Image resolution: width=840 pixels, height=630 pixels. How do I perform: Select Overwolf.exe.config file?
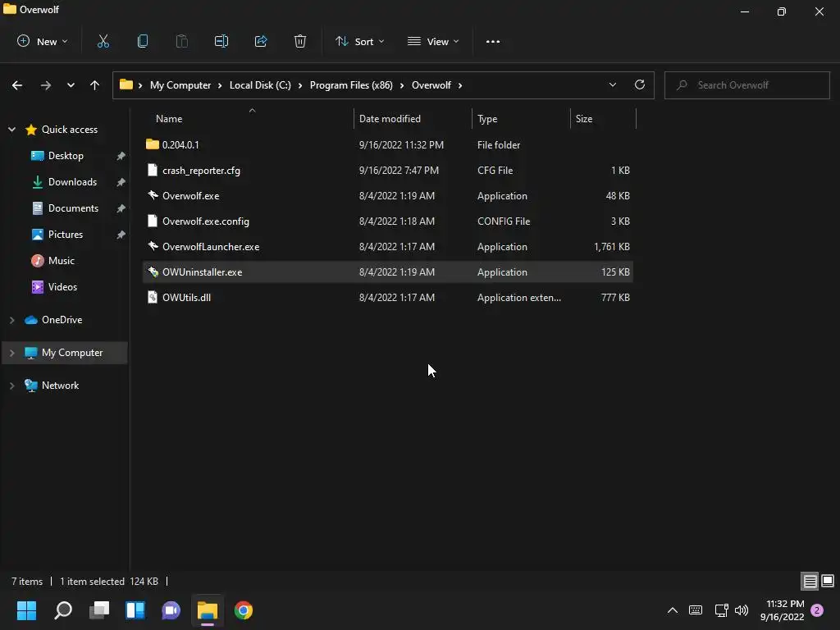(x=388, y=221)
